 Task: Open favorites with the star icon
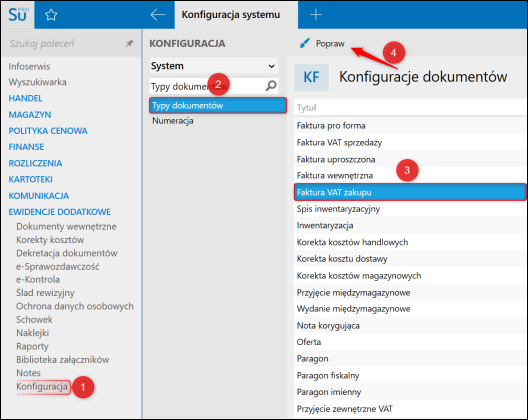[x=51, y=15]
